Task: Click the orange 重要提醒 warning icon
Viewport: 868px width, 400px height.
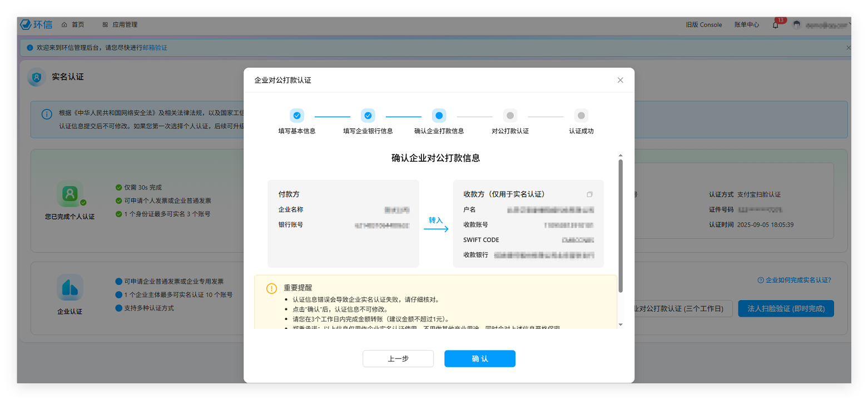Action: [271, 288]
